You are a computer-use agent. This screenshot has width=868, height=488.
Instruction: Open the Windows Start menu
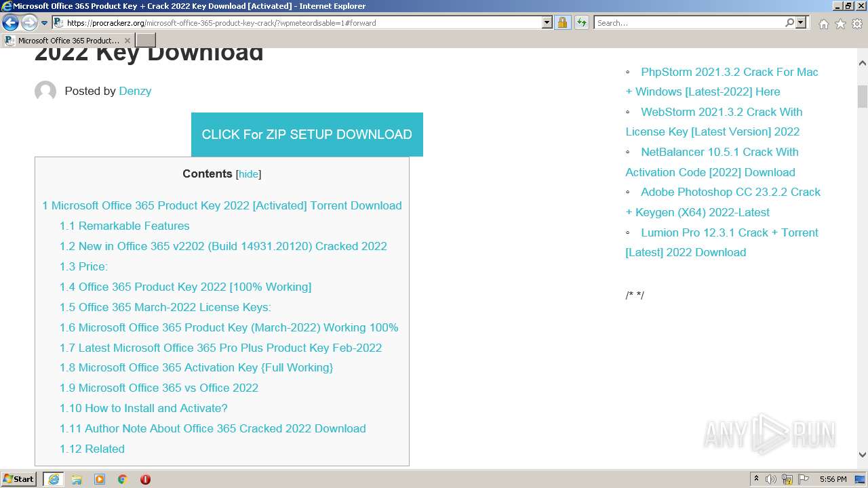[19, 479]
